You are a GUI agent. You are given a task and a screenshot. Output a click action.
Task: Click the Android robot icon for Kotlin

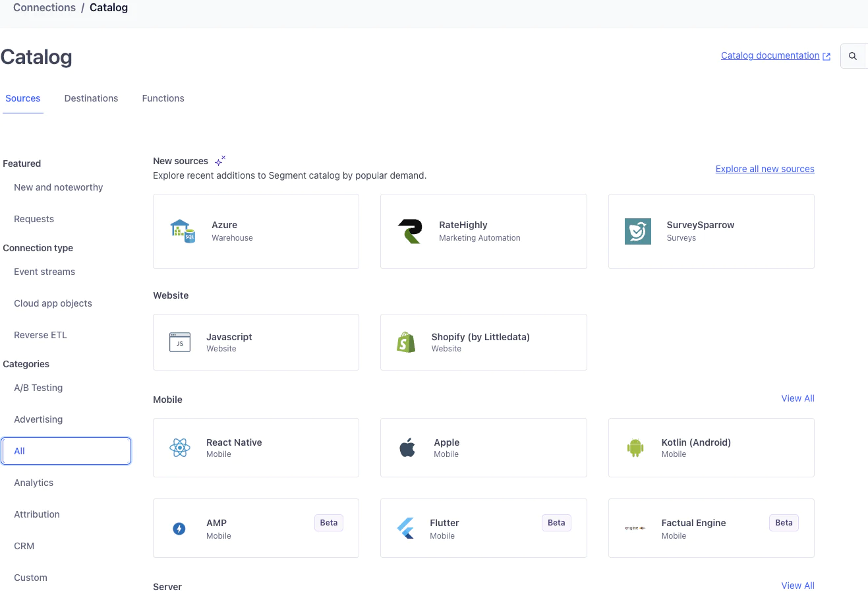(x=635, y=448)
